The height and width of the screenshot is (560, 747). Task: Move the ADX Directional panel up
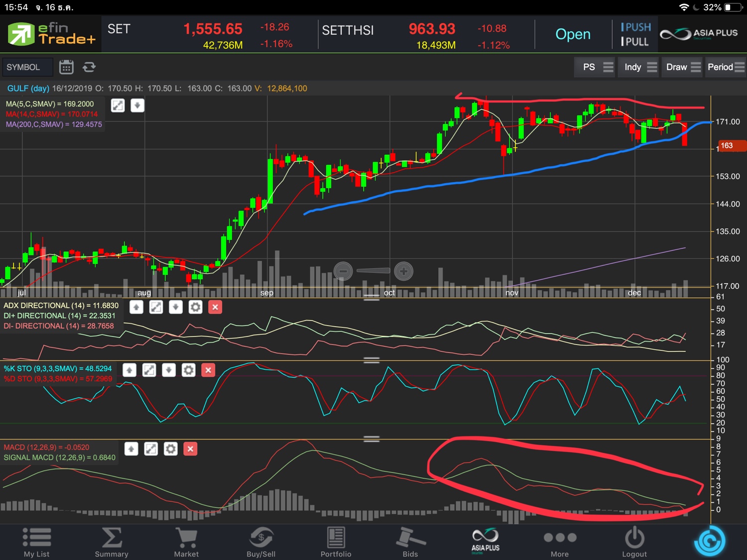point(136,307)
